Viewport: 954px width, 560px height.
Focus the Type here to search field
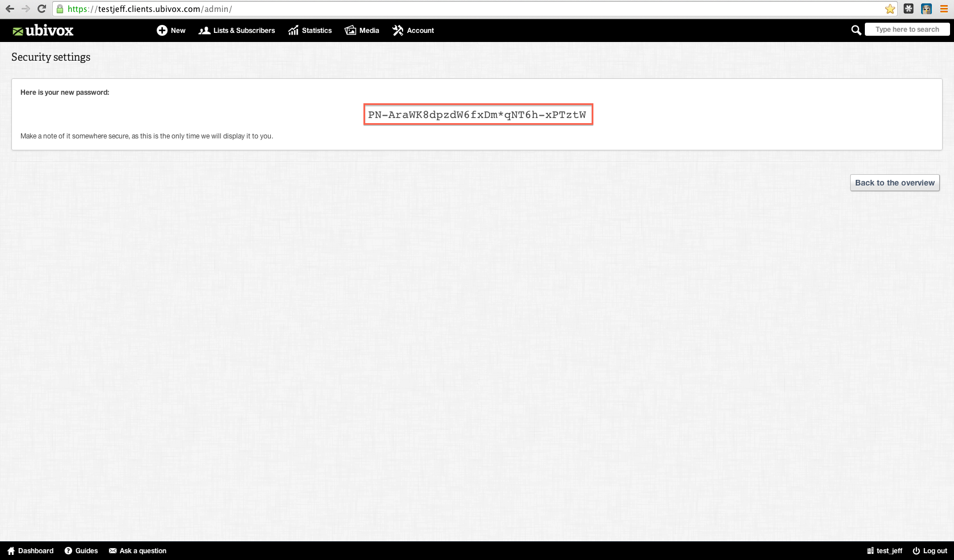click(x=907, y=30)
